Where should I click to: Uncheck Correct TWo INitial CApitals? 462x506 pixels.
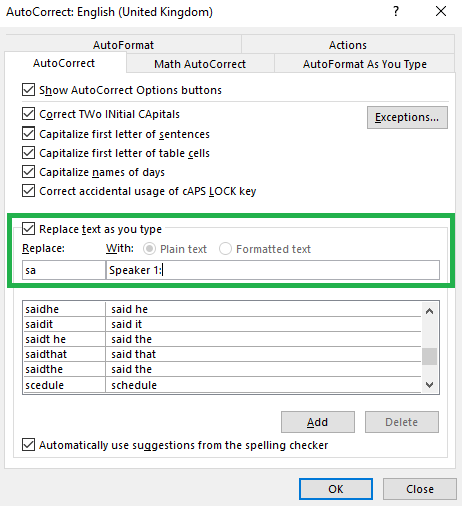pyautogui.click(x=28, y=114)
